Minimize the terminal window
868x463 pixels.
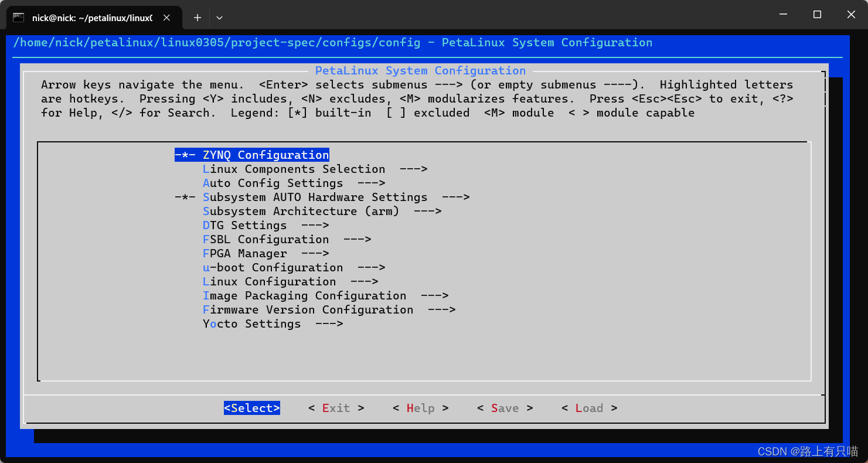coord(784,14)
